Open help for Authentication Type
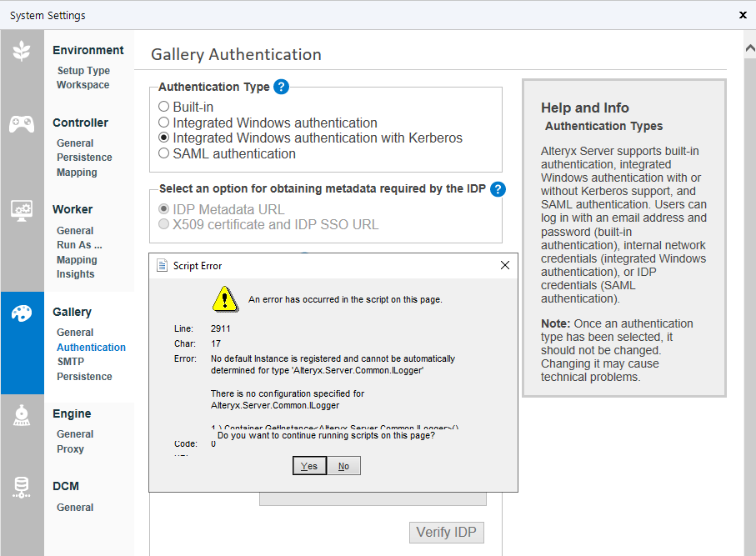 (281, 87)
